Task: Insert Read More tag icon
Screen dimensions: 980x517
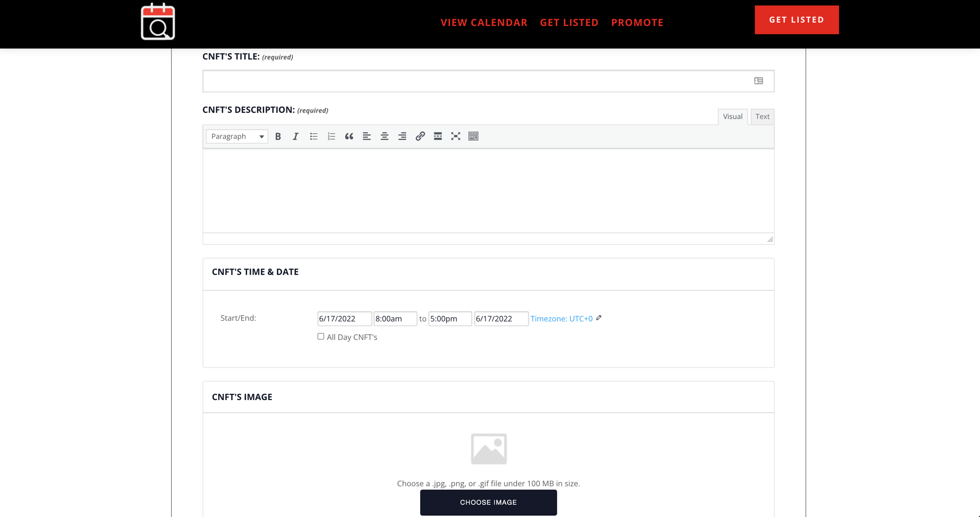Action: [438, 136]
